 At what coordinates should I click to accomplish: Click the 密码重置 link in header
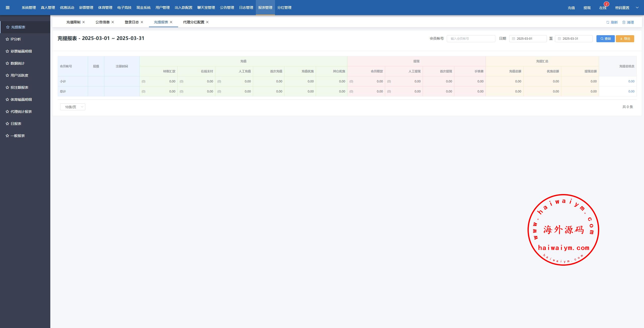[622, 8]
